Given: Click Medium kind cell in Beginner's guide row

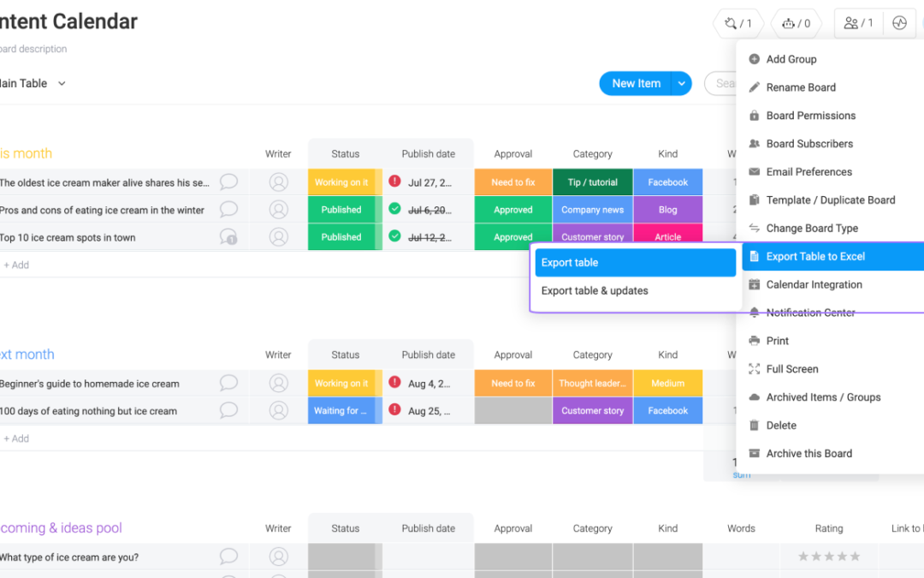Looking at the screenshot, I should (668, 384).
